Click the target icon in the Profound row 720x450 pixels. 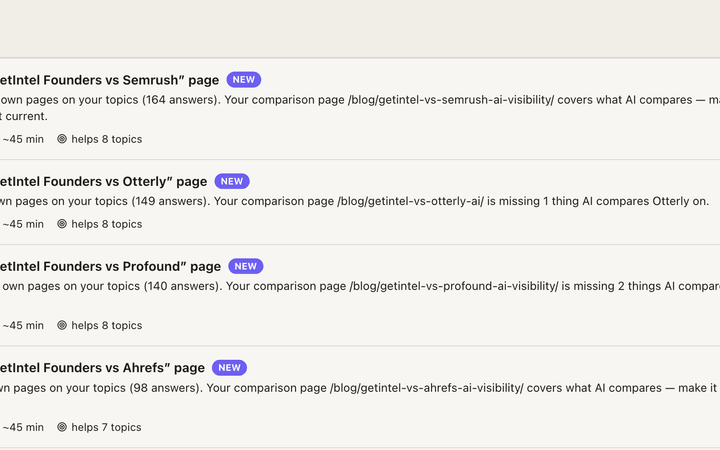(62, 325)
